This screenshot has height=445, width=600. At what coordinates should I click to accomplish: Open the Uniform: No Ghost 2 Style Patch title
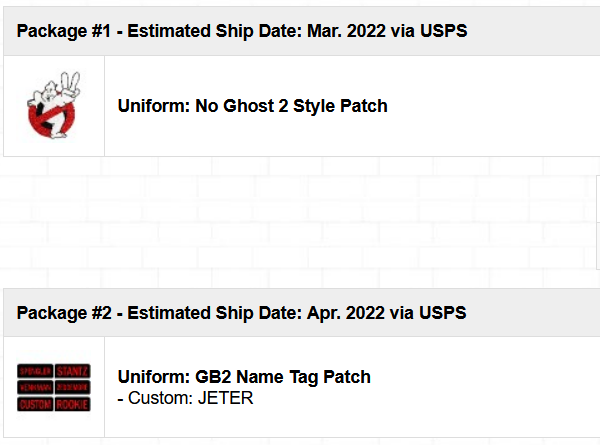(x=253, y=106)
